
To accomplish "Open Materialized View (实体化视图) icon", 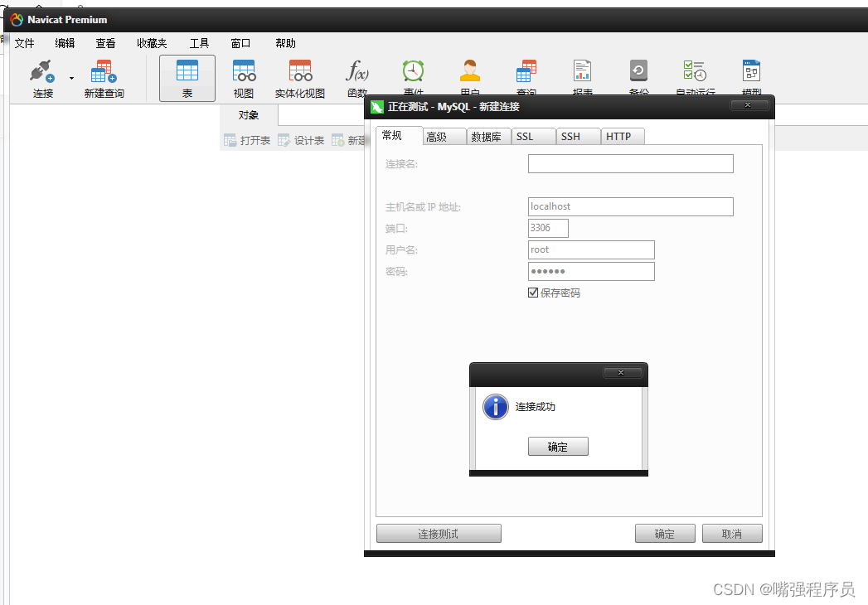I will (300, 70).
